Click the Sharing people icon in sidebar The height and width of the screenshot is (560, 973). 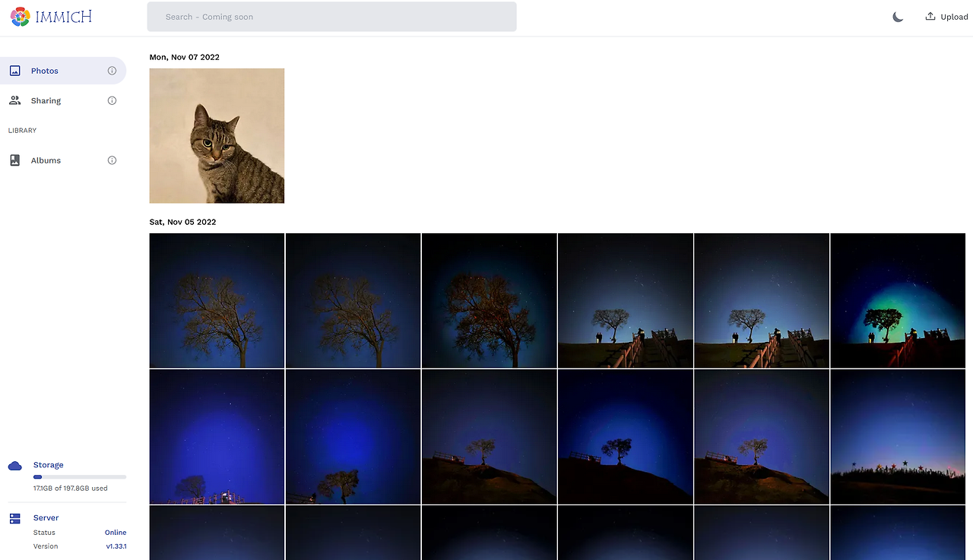coord(14,100)
